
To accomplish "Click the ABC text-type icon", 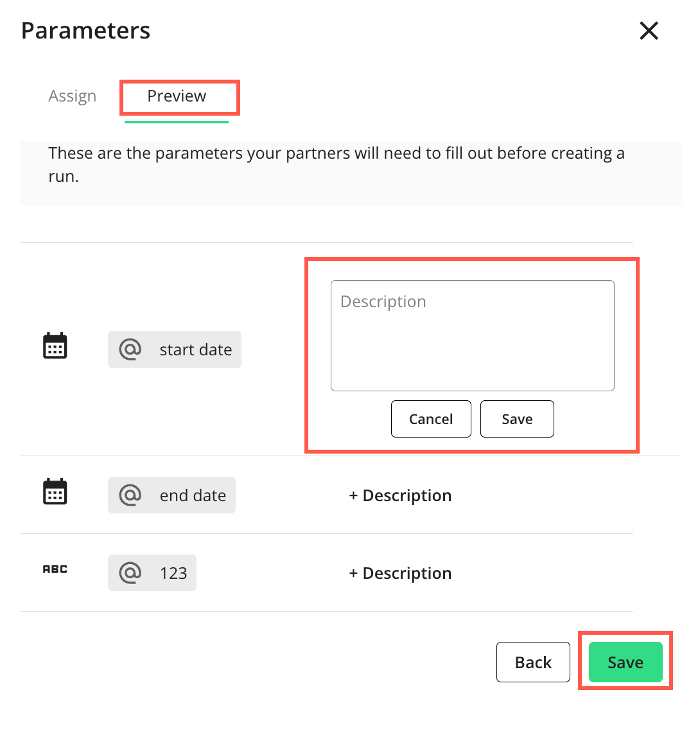I will (55, 569).
